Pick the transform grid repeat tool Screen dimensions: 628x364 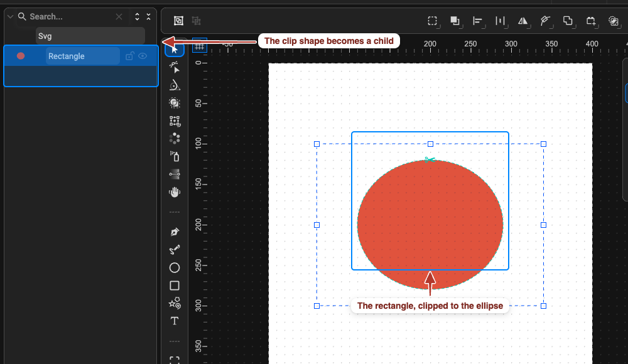pos(174,121)
